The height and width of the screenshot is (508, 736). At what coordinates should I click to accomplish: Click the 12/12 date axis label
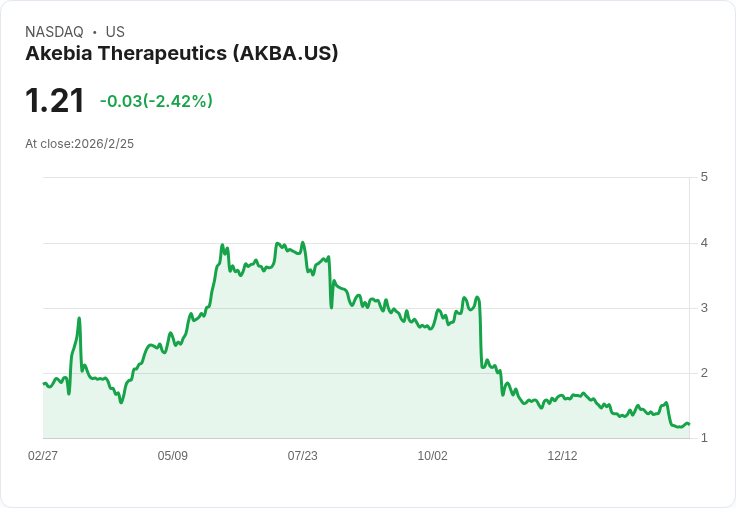(x=562, y=455)
